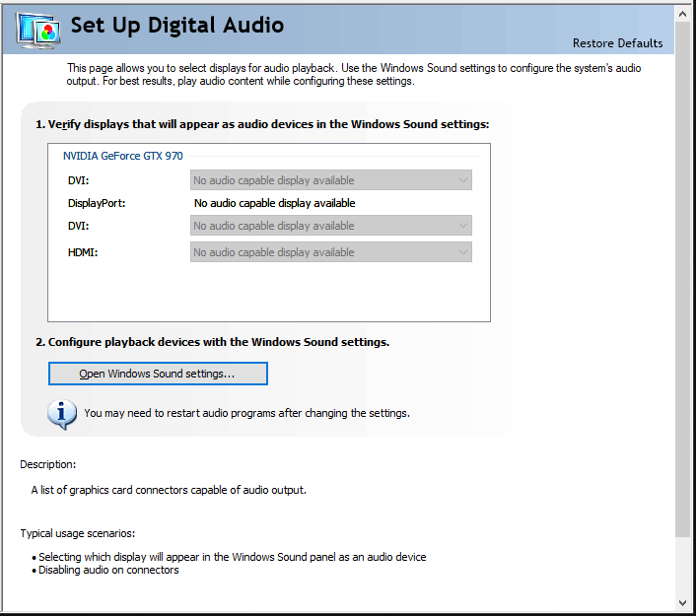
Task: Click the NVIDIA GeForce GTX 970 group label
Action: pyautogui.click(x=123, y=156)
